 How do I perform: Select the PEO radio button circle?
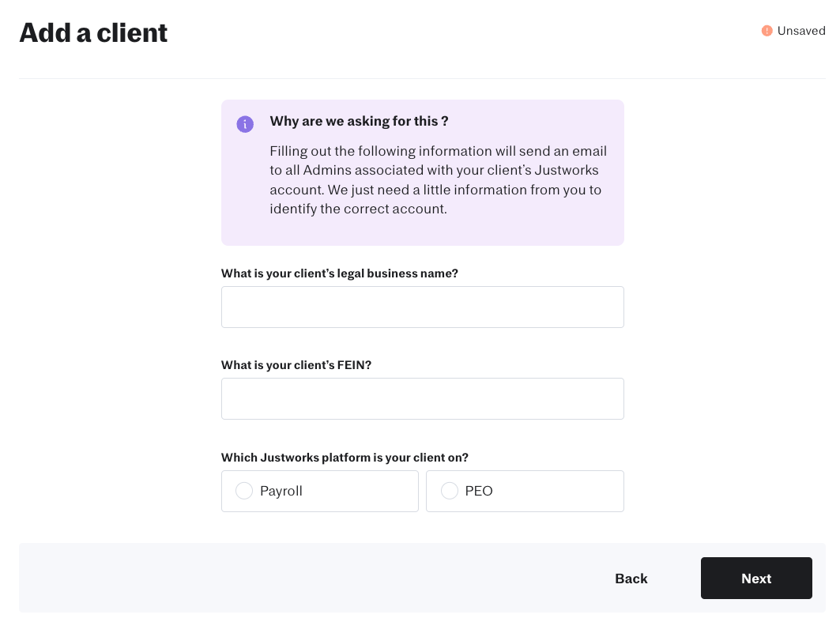click(450, 491)
